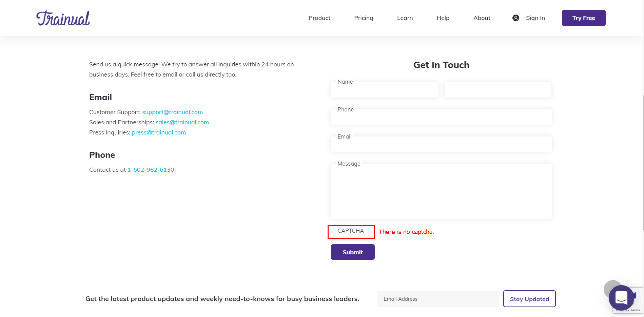Click the 1-602-962-6130 phone link
This screenshot has height=317, width=644.
tap(151, 170)
